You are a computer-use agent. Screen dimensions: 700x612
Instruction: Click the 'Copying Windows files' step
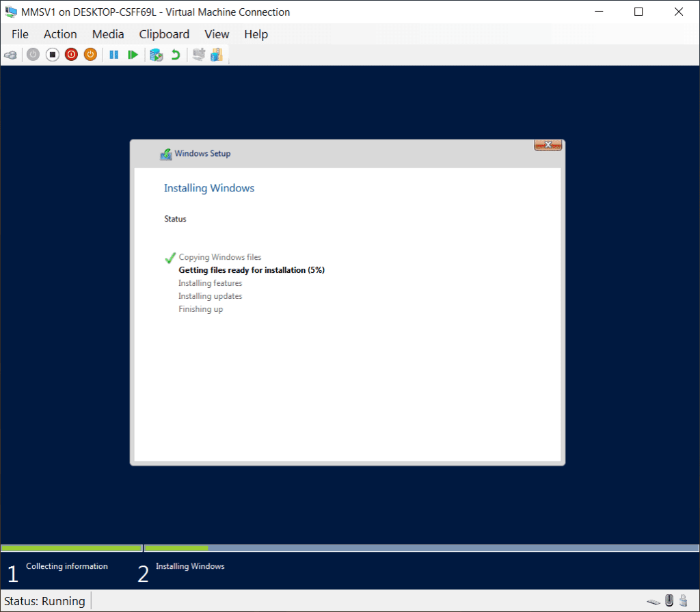pyautogui.click(x=220, y=257)
